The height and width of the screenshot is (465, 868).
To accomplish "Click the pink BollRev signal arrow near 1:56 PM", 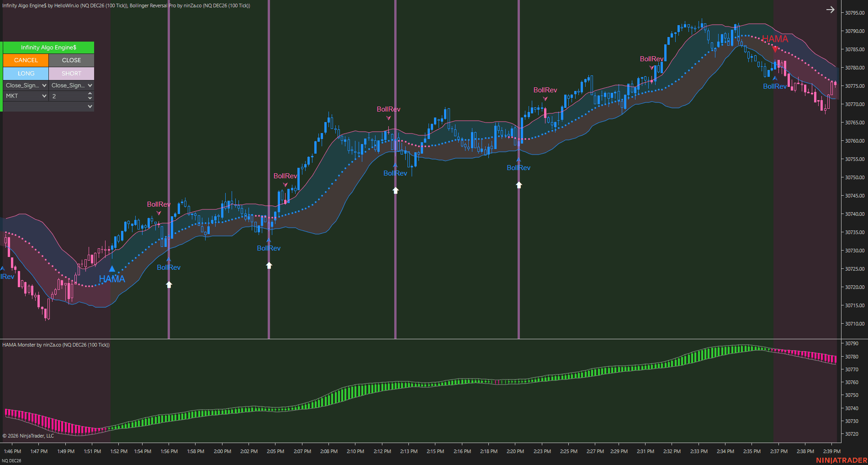I will (159, 213).
